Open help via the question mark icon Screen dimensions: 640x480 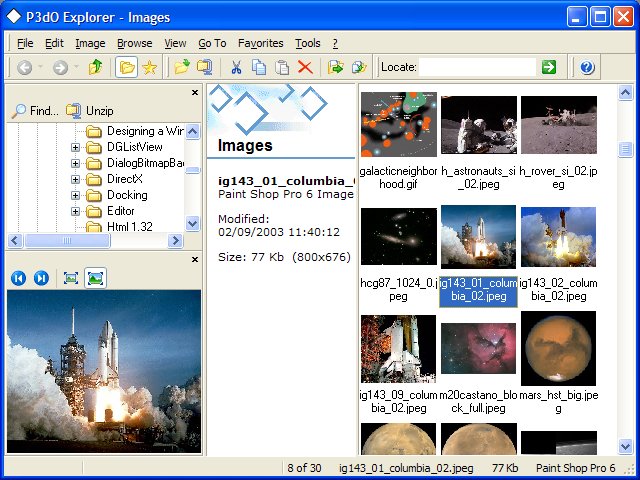(x=587, y=67)
